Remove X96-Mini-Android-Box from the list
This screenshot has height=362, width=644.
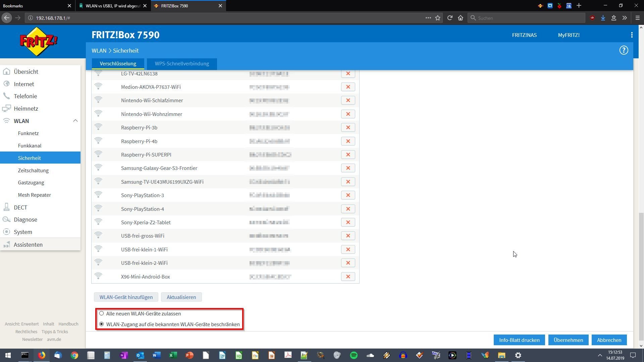pos(348,277)
